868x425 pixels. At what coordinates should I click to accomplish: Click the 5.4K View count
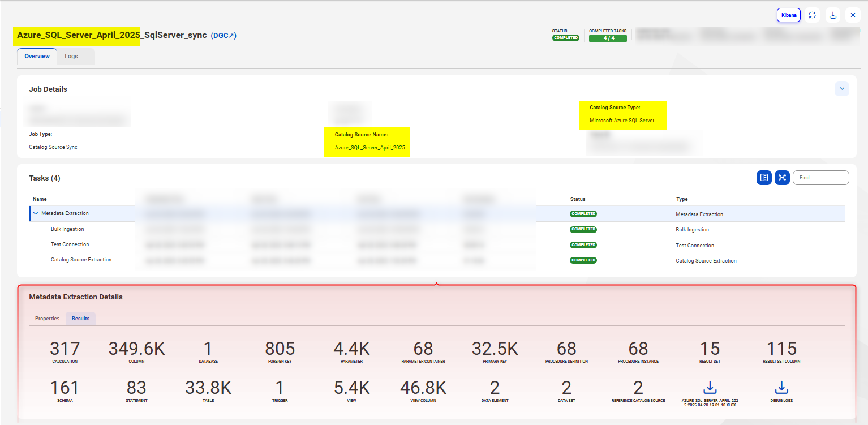point(351,388)
